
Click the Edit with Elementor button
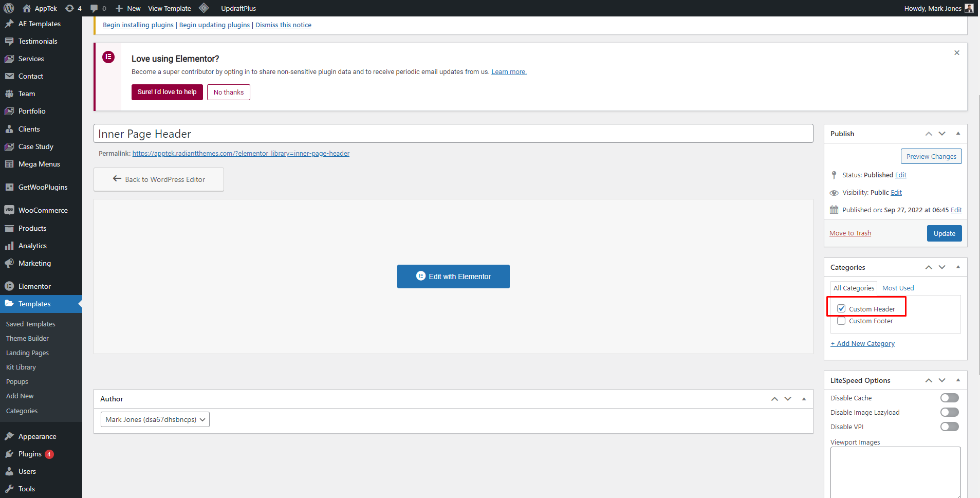click(x=453, y=276)
